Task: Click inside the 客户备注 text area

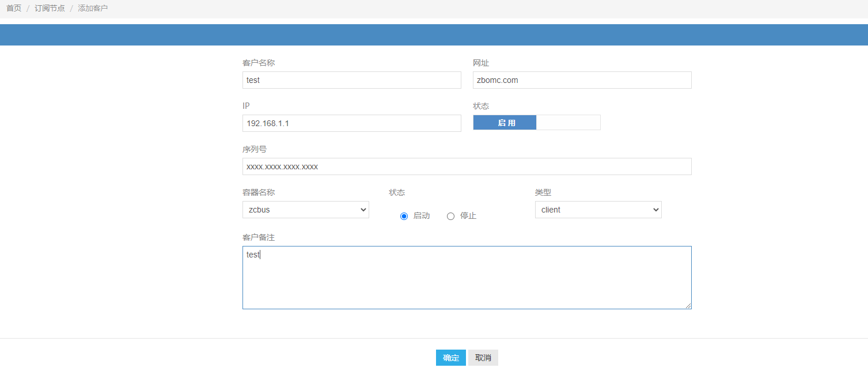Action: (x=467, y=278)
